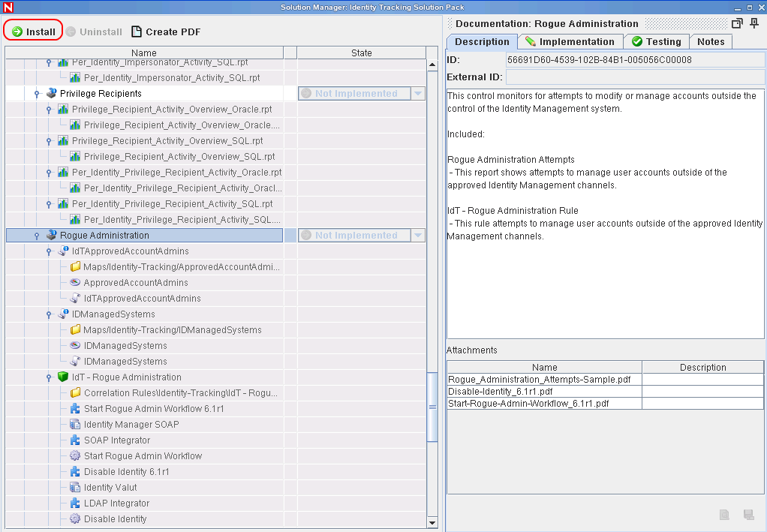Collapse the IdTApprovedAccountAdmins tree node
The height and width of the screenshot is (532, 767).
(49, 251)
